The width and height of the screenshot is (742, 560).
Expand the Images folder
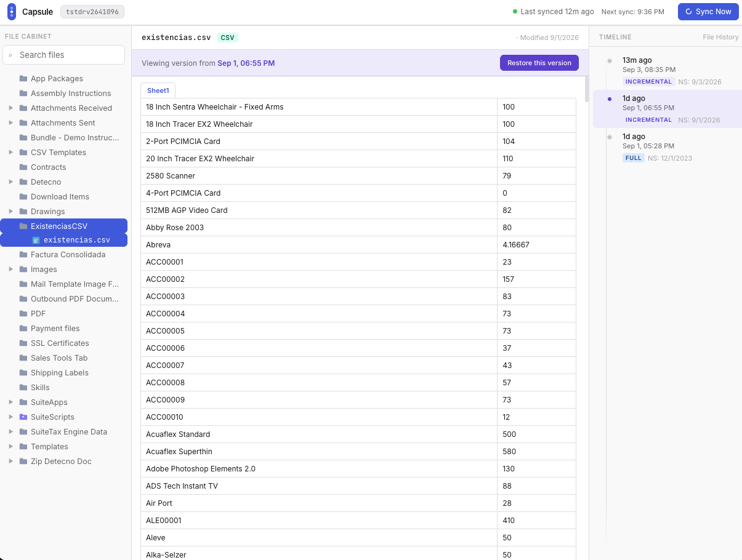[11, 270]
